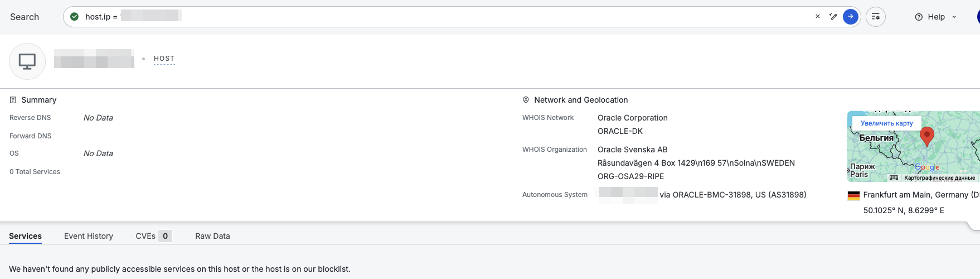The image size is (980, 279).
Task: Click the map keyboard shortcuts icon
Action: 894,178
